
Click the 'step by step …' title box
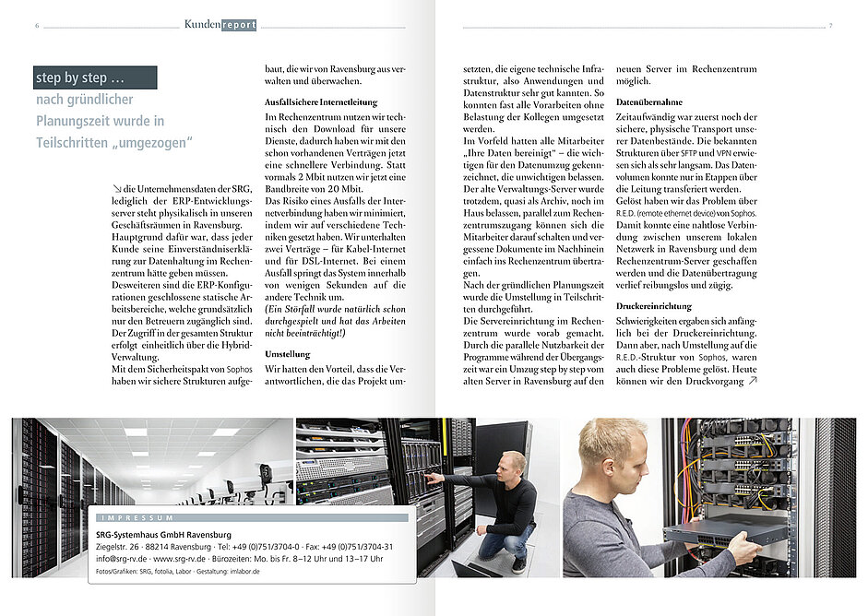95,77
